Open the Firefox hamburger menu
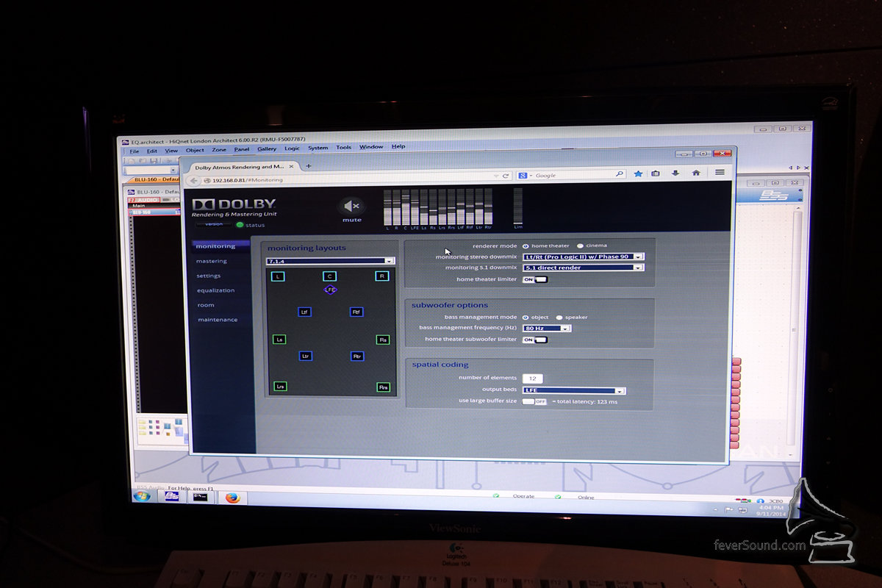882x588 pixels. tap(720, 172)
